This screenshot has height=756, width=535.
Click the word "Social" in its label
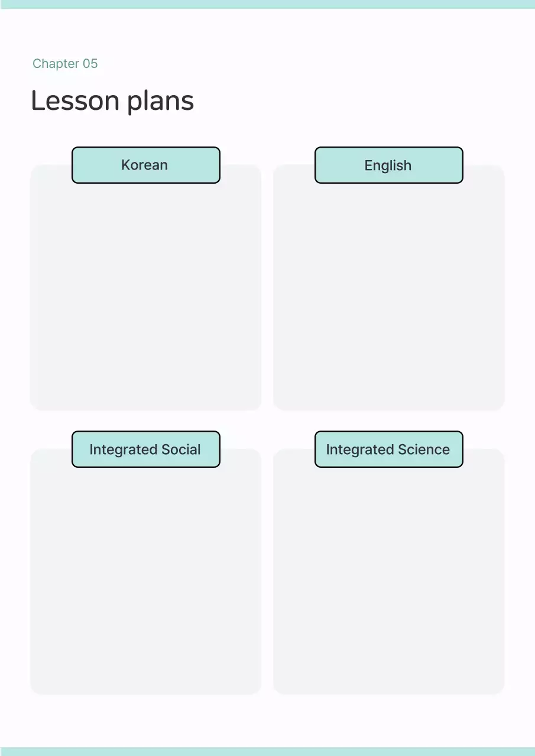pyautogui.click(x=181, y=449)
